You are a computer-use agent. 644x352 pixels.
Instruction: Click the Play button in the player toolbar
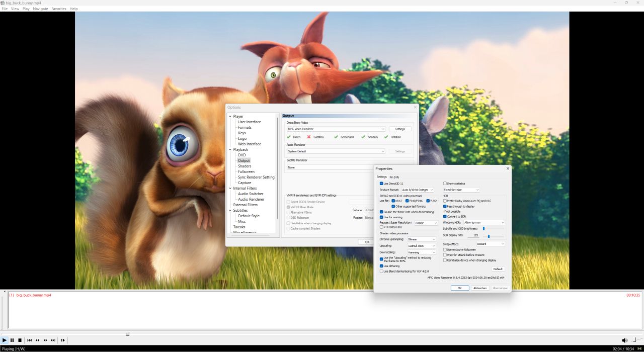point(5,340)
